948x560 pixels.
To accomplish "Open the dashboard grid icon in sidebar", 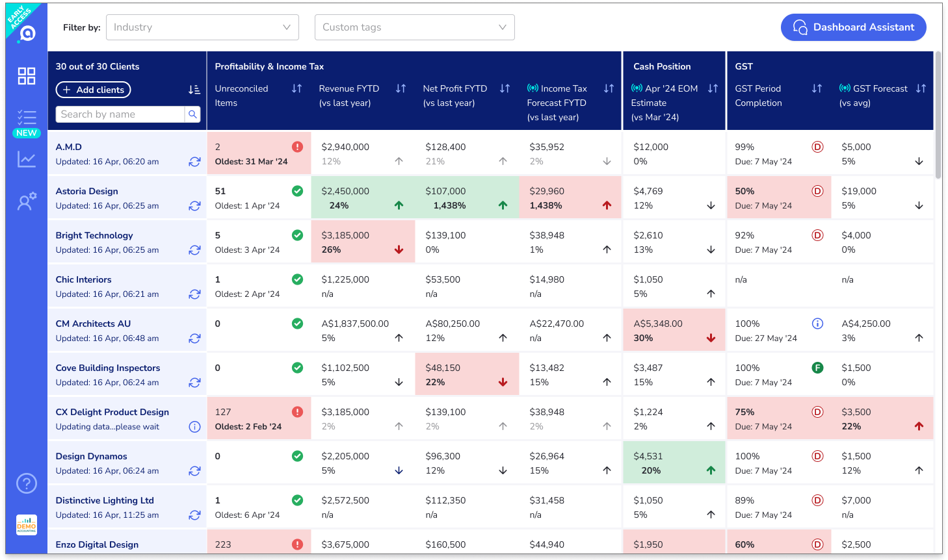I will point(27,76).
